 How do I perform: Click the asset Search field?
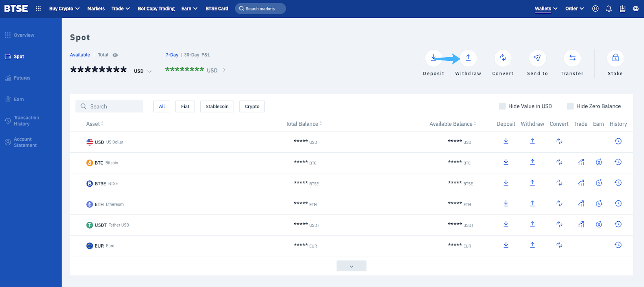(109, 106)
